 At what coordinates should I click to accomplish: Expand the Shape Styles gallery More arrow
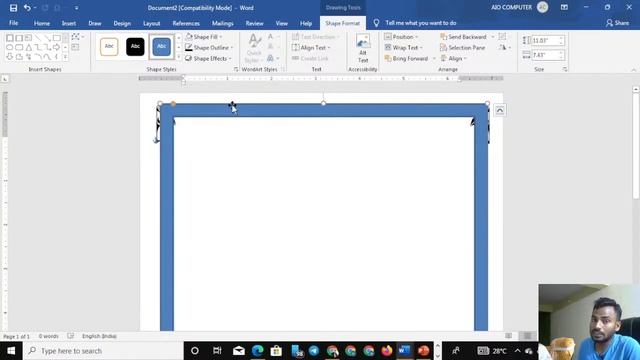click(x=179, y=57)
